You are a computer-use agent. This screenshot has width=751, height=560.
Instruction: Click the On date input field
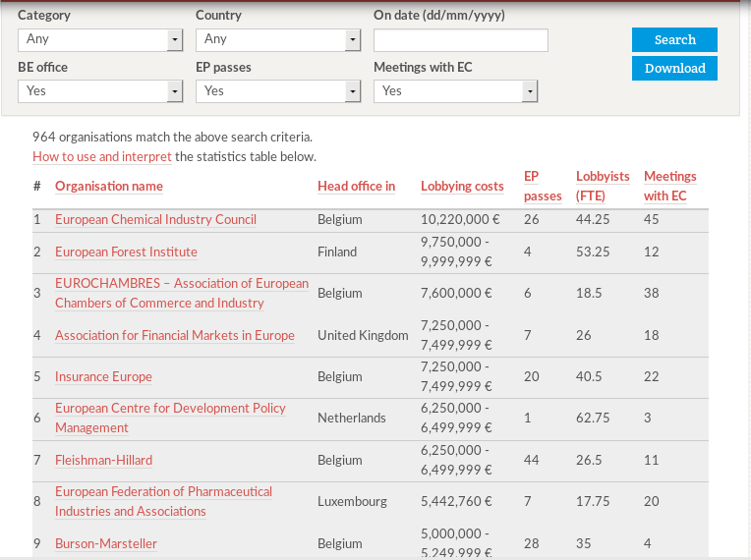[x=461, y=40]
